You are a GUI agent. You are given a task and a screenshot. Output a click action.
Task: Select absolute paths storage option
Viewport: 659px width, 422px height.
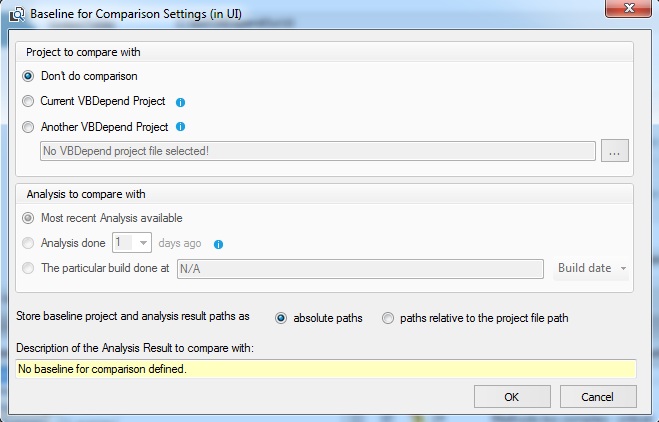point(281,318)
